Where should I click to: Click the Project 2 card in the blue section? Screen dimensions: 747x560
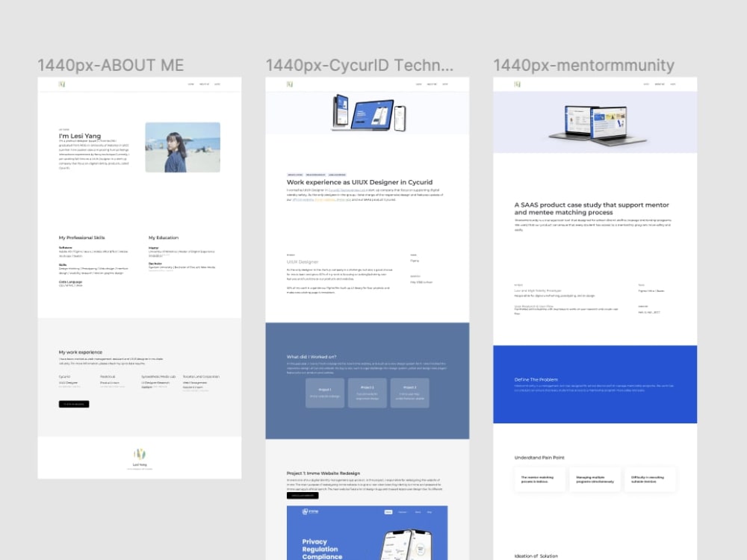(367, 393)
